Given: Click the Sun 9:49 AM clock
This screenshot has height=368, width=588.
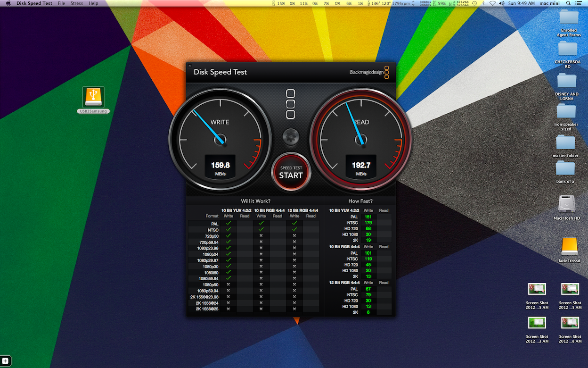Looking at the screenshot, I should tap(521, 3).
